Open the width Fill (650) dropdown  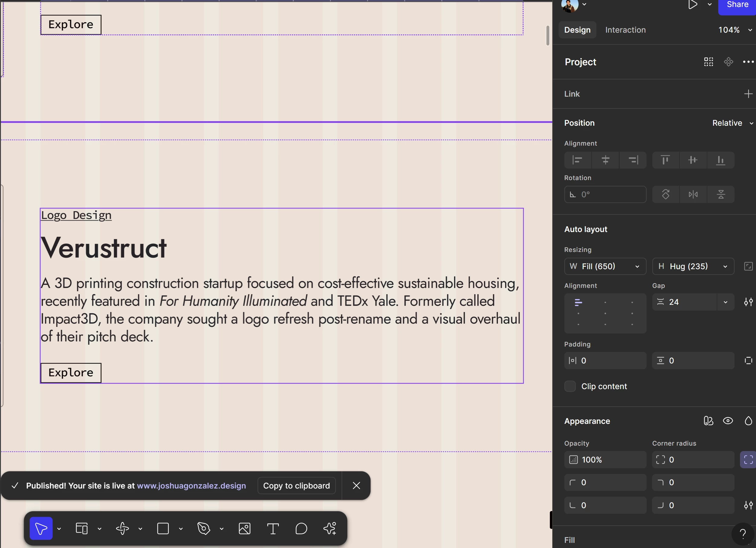click(605, 266)
